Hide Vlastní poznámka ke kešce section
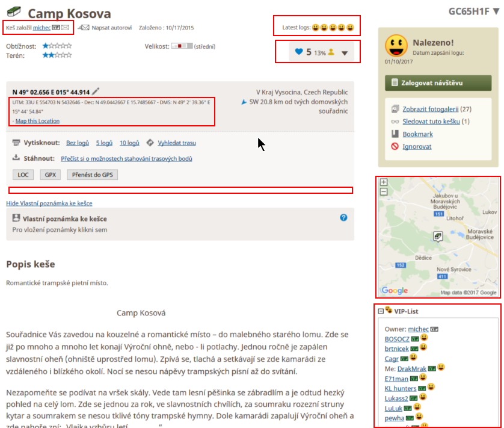Viewport: 504px width, 428px height. (x=49, y=203)
